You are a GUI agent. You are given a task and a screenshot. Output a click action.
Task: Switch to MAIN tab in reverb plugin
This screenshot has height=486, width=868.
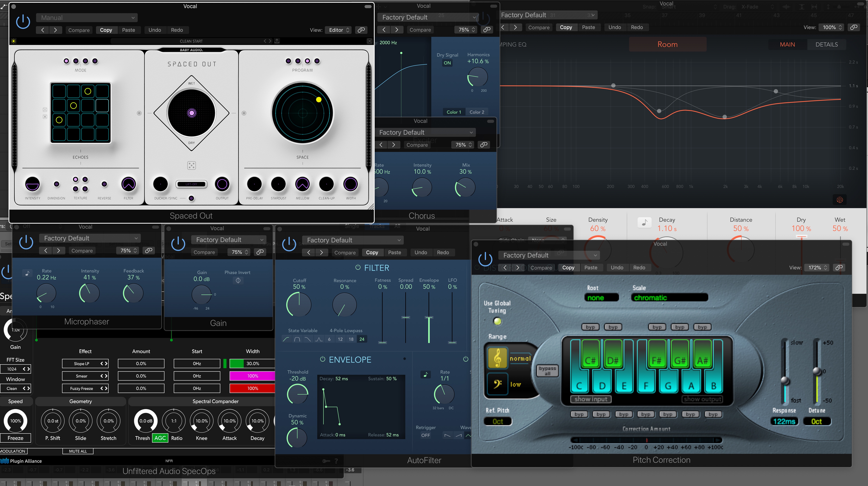pos(787,44)
